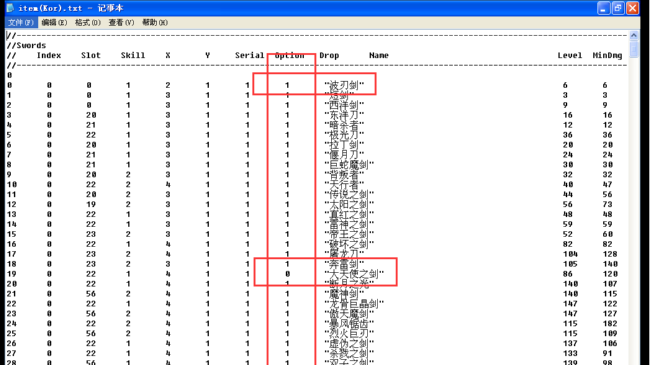Click the Slot column header text
The image size is (650, 365).
pos(91,55)
